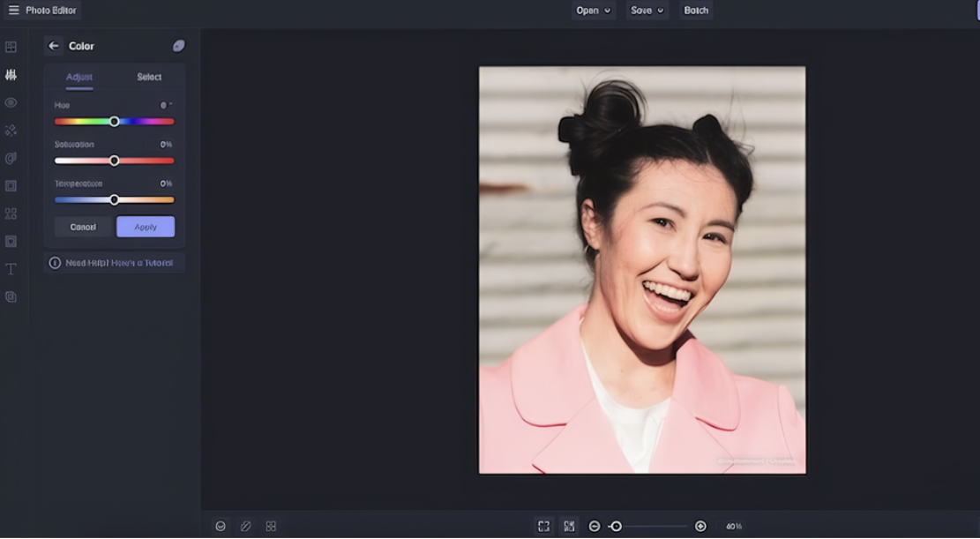
Task: Open the Graphics shapes icon in sidebar
Action: pyautogui.click(x=11, y=213)
